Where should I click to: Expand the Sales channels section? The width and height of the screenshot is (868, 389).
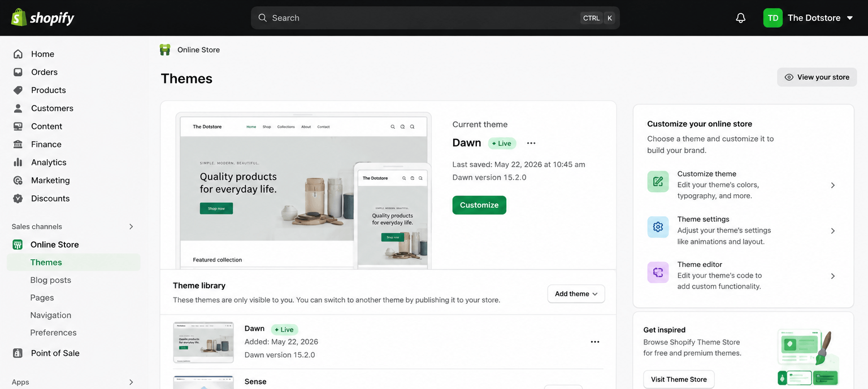point(131,226)
